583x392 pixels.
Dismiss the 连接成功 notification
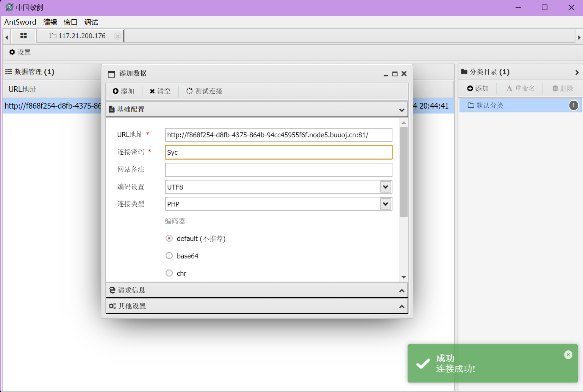[x=568, y=355]
